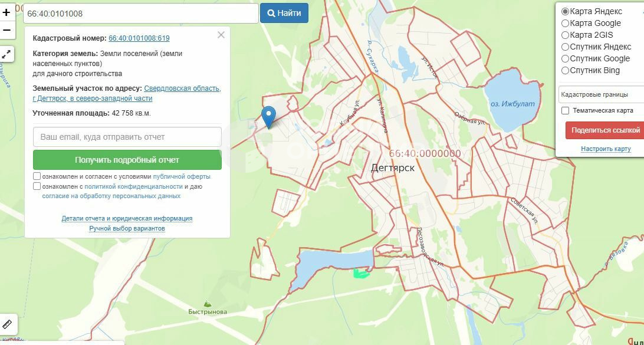
Task: Choose Спутник Bing map layer
Action: point(565,70)
